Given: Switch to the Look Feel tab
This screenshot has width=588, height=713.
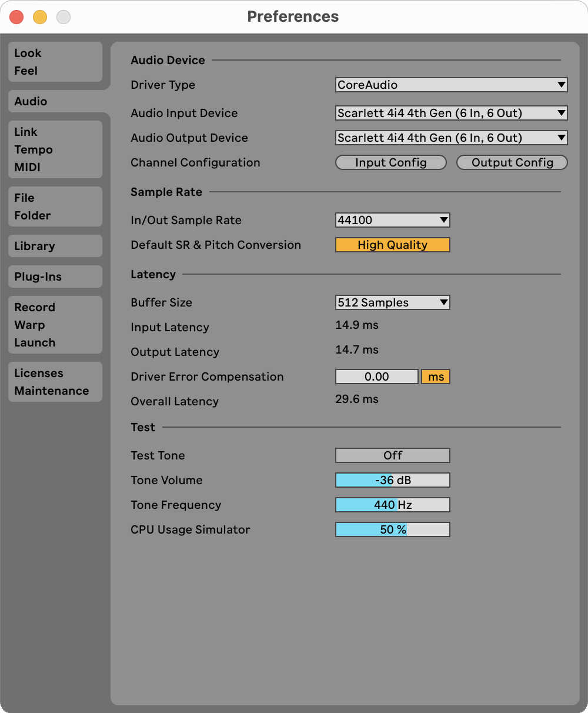Looking at the screenshot, I should pyautogui.click(x=55, y=62).
